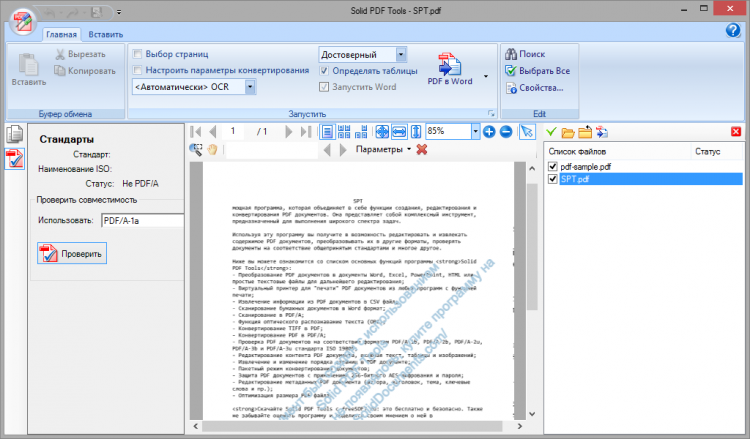This screenshot has width=750, height=439.
Task: Switch to the Главная ribbon tab
Action: click(x=61, y=34)
